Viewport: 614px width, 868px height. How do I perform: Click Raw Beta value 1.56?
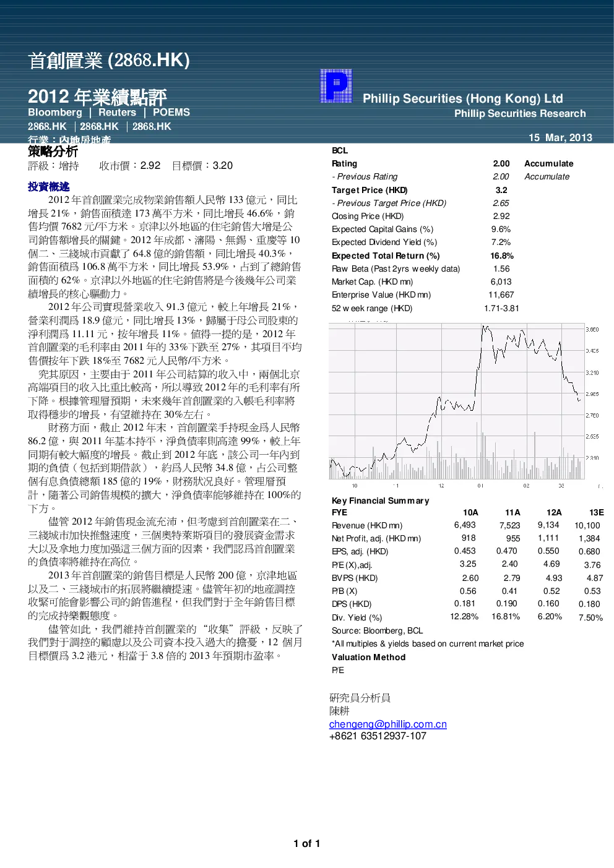(502, 269)
